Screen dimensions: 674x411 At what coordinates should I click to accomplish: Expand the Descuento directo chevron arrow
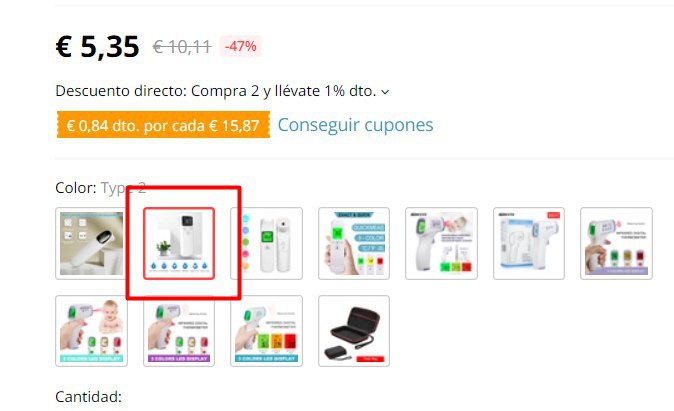click(x=385, y=92)
